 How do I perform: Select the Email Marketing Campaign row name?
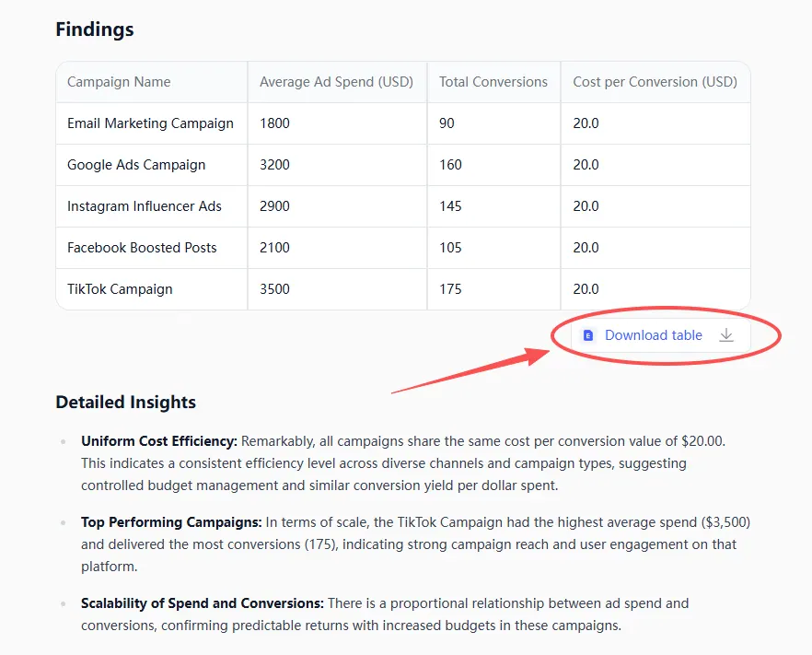(150, 123)
